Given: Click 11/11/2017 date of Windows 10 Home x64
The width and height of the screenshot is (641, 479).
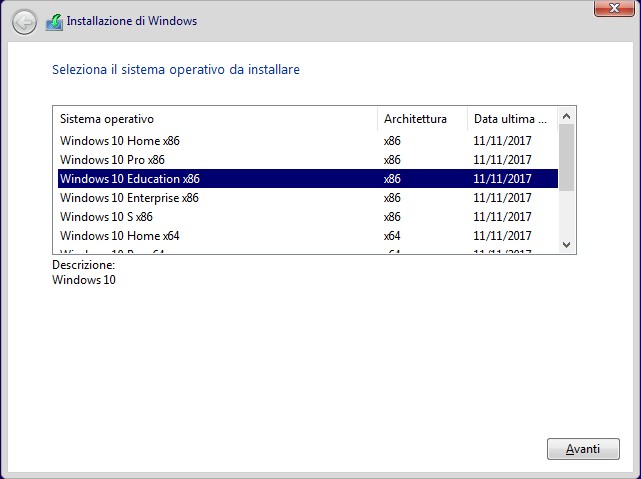Looking at the screenshot, I should pos(502,236).
